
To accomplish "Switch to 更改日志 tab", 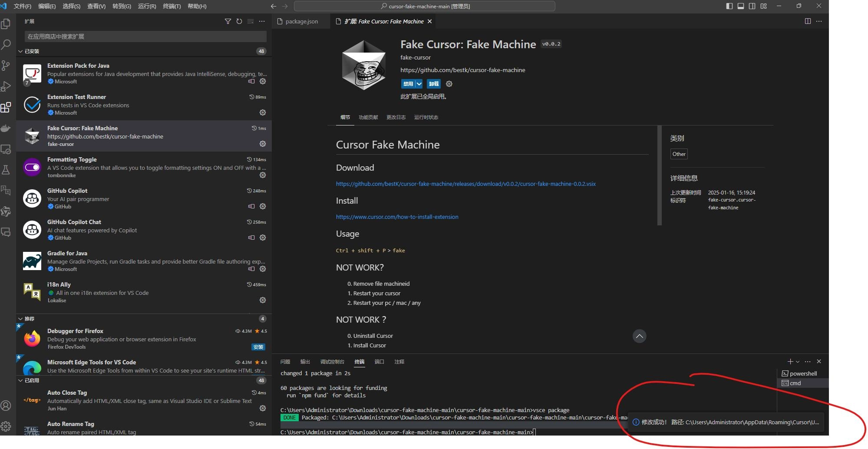I will point(396,117).
